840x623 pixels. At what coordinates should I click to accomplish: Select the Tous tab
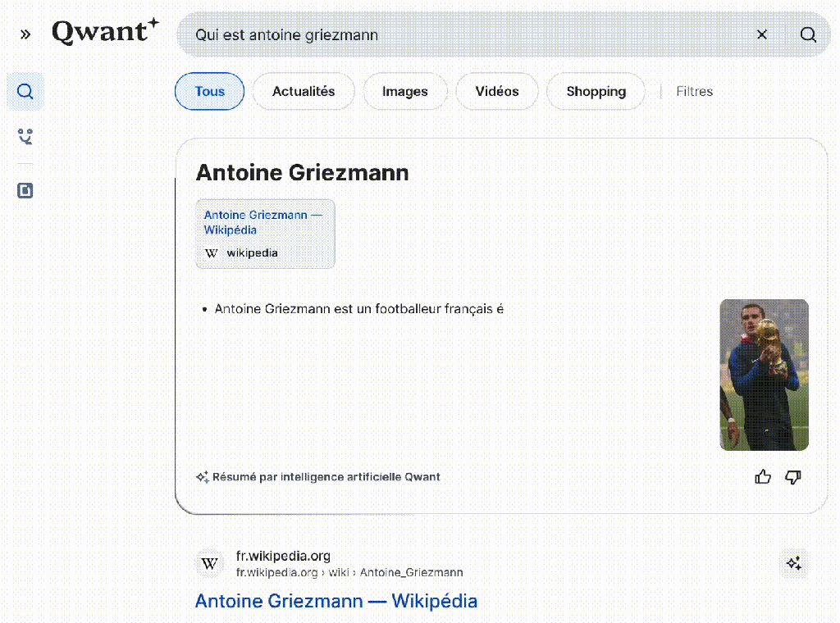[209, 92]
